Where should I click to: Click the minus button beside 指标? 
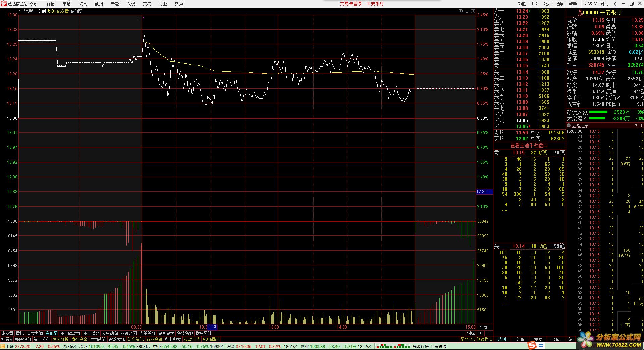tap(488, 333)
